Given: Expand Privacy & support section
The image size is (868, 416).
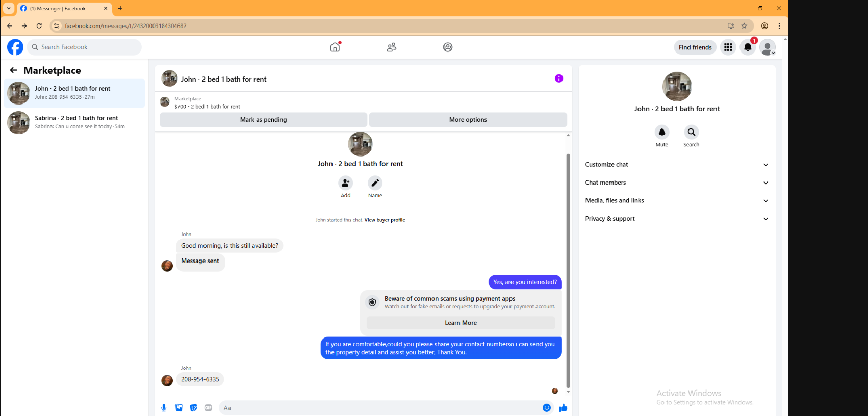Looking at the screenshot, I should (677, 219).
